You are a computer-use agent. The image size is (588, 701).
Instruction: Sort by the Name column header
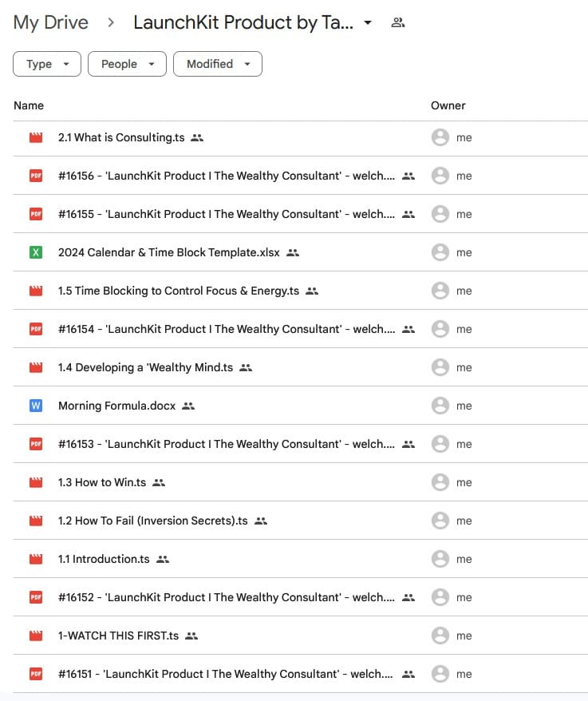pyautogui.click(x=29, y=105)
